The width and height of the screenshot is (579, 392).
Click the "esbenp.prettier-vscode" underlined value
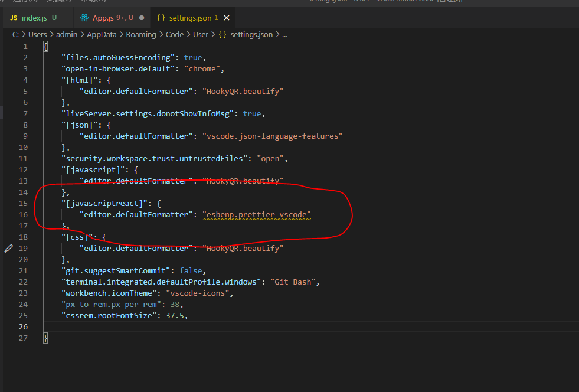click(x=257, y=215)
